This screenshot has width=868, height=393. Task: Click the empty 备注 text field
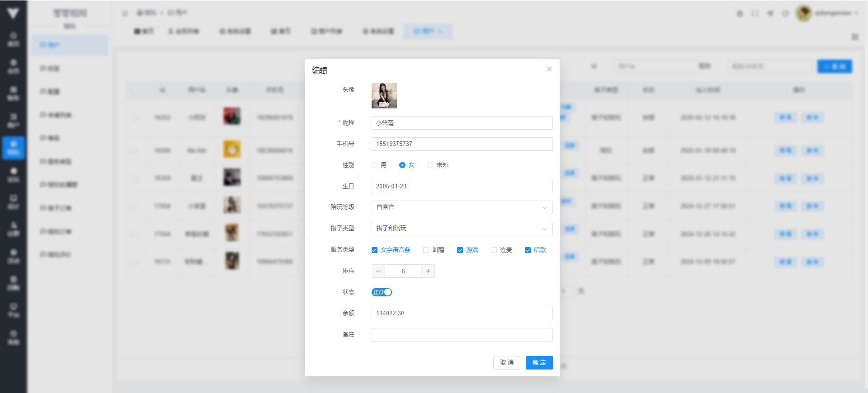462,335
